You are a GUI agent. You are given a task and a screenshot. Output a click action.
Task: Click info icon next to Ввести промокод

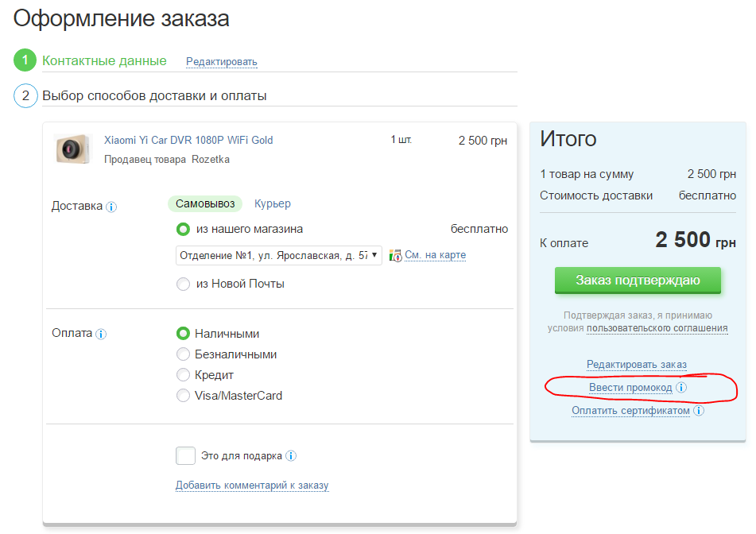pyautogui.click(x=681, y=388)
